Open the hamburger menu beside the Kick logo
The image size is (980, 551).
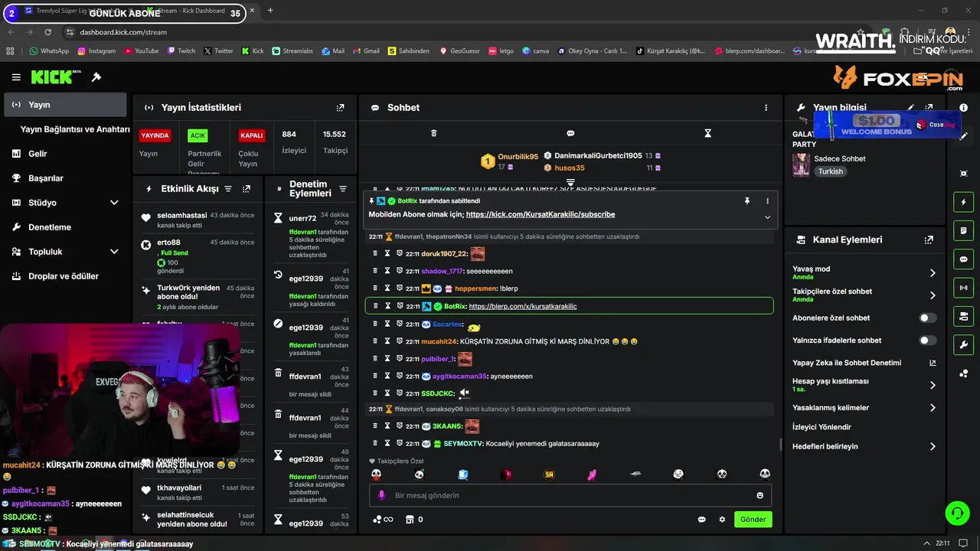[x=16, y=77]
